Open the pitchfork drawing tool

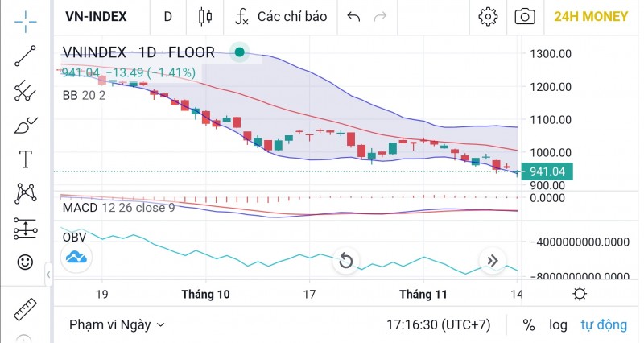(26, 91)
